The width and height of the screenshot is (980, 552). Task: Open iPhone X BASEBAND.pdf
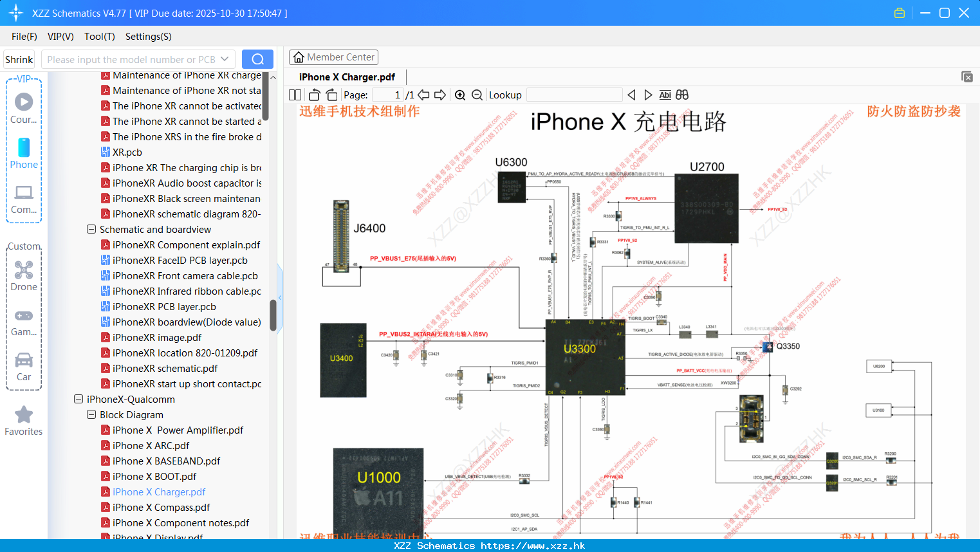coord(167,461)
